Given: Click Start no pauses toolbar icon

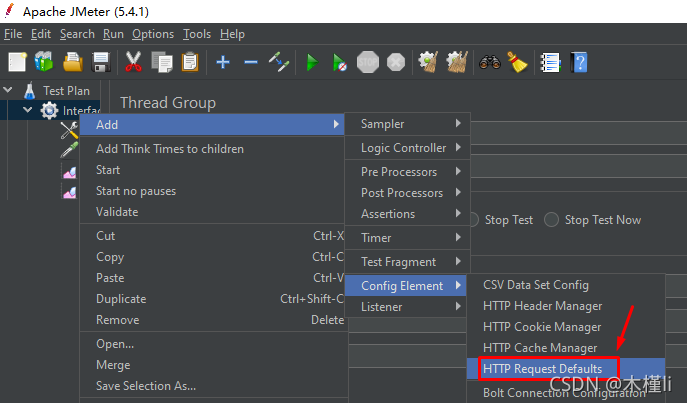Looking at the screenshot, I should [x=340, y=62].
